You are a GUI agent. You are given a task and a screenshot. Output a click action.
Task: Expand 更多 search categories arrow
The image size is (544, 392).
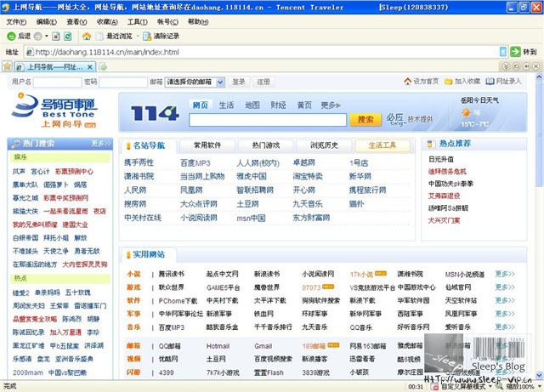tap(331, 105)
